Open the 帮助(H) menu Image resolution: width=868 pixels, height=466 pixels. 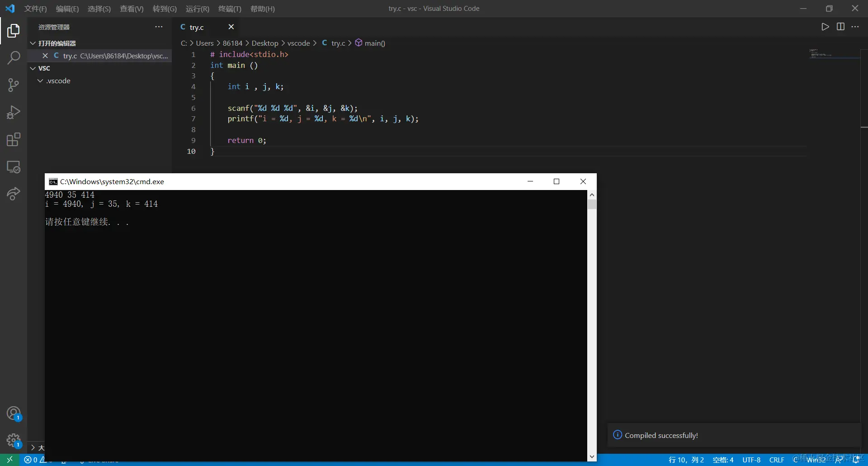[x=262, y=9]
